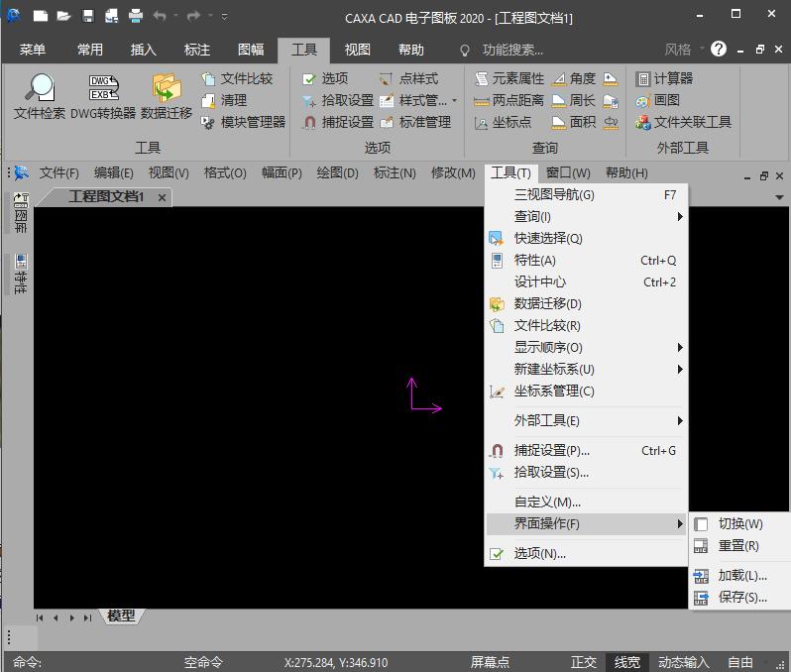Switch to the 标注 ribbon tab
Viewport: 791px width, 672px height.
pos(196,50)
